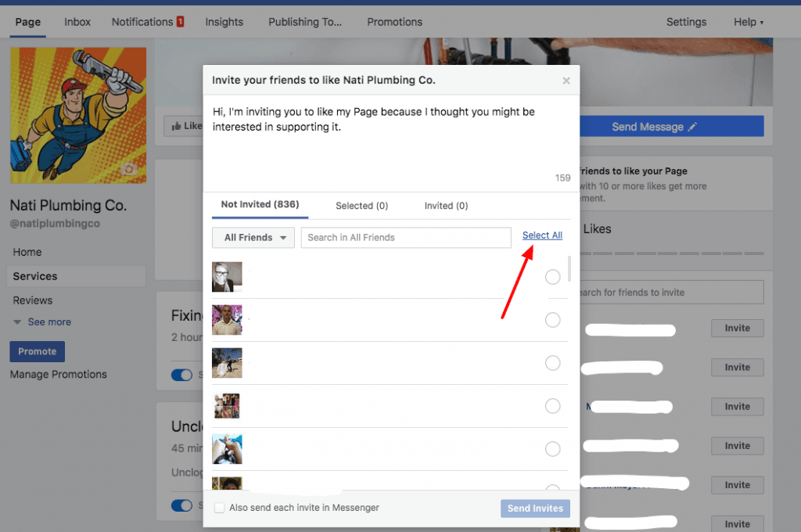Click the second friend's profile thumbnail

(x=227, y=320)
